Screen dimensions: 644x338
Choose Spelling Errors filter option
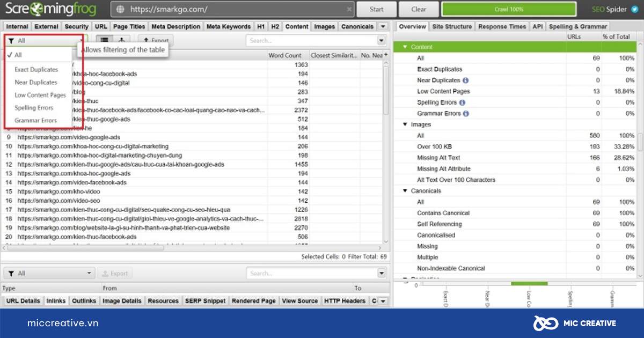tap(34, 108)
